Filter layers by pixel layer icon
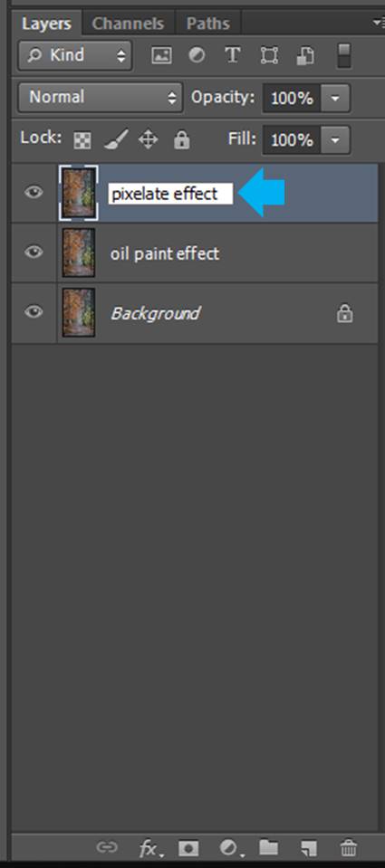Image resolution: width=385 pixels, height=868 pixels. pyautogui.click(x=161, y=56)
